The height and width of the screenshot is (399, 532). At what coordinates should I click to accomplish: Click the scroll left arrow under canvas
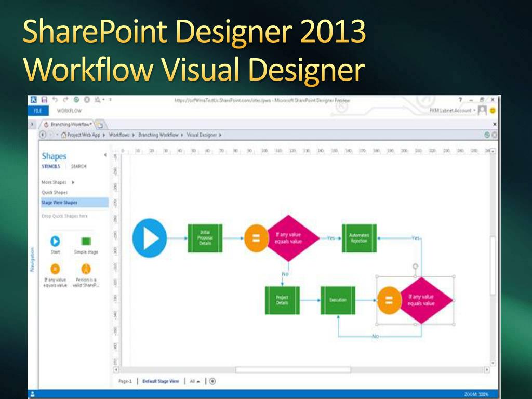(116, 369)
